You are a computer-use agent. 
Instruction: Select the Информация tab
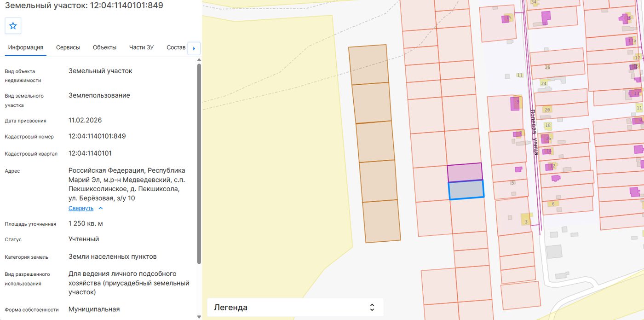pos(26,47)
